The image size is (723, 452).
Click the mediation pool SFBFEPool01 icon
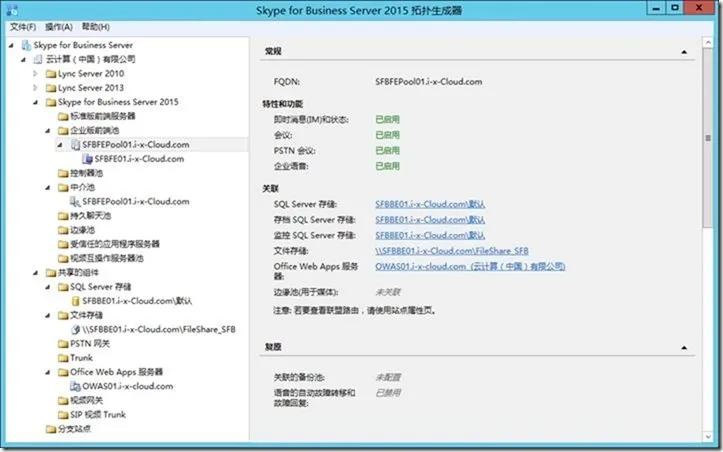coord(75,202)
